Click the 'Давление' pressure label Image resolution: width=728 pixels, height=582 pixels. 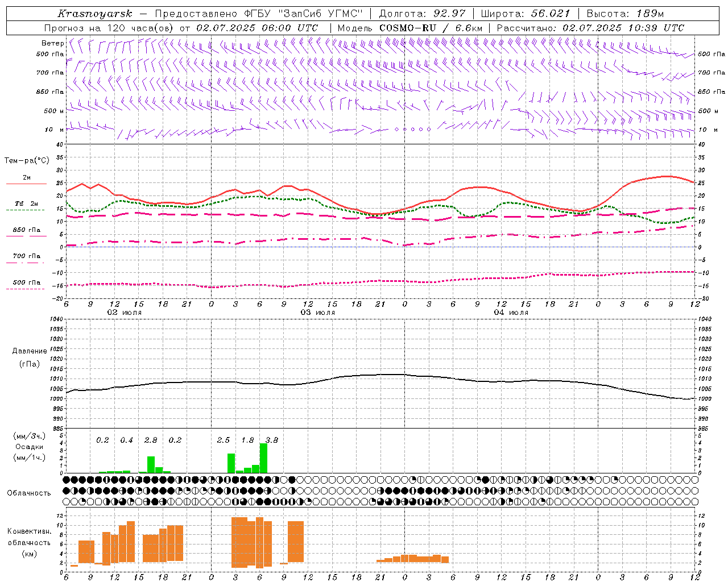click(30, 351)
